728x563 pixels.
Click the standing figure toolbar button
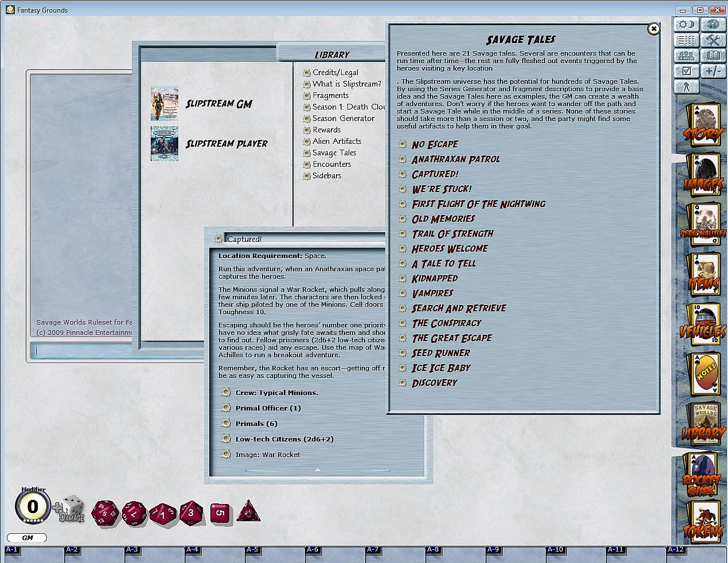click(x=686, y=87)
